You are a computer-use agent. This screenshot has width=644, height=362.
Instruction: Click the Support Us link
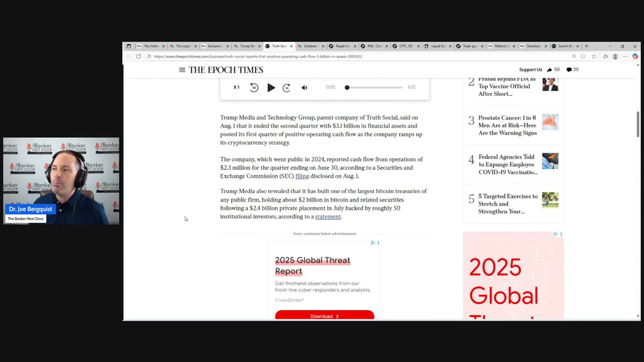530,70
